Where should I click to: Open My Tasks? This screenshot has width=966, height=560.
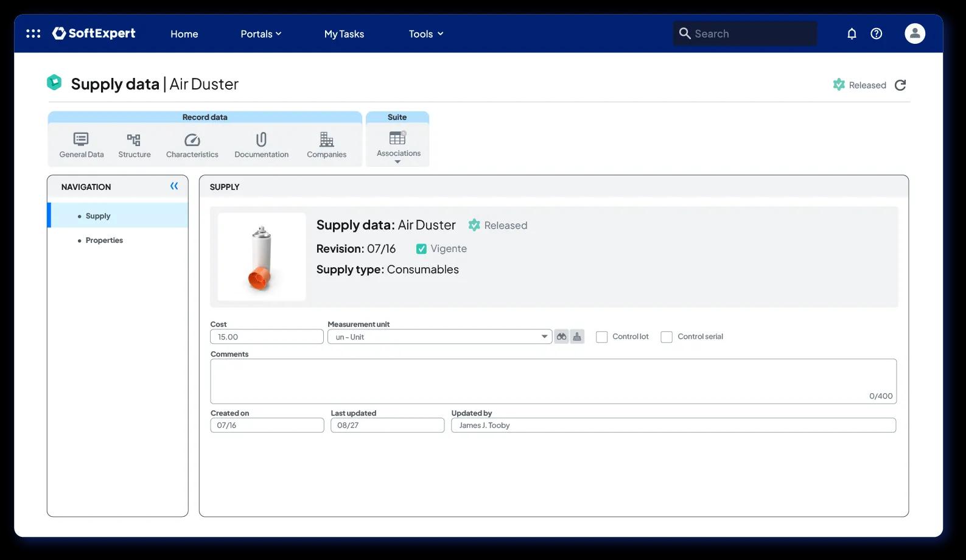pos(344,34)
